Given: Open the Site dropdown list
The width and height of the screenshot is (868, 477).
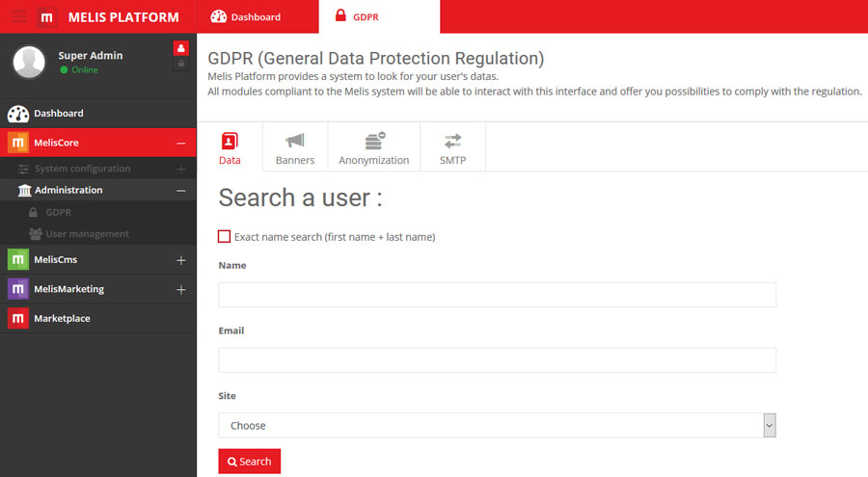Looking at the screenshot, I should 497,425.
